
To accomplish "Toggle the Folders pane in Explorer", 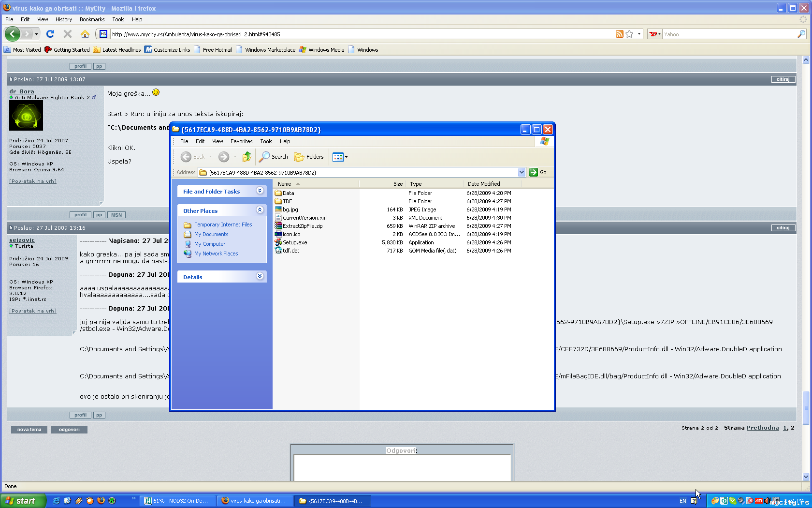I will [x=309, y=157].
